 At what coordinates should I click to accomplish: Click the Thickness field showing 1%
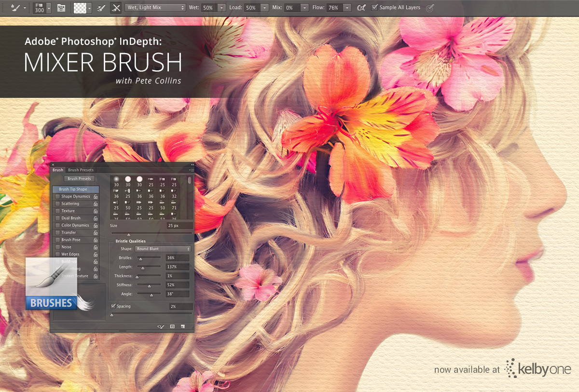pos(177,276)
